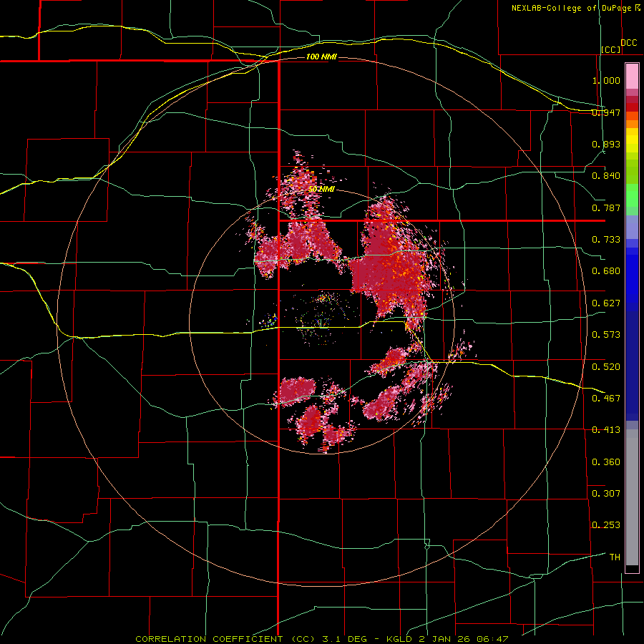Viewport: 644px width, 644px height.
Task: Select the 0.573 legend value
Action: click(606, 335)
